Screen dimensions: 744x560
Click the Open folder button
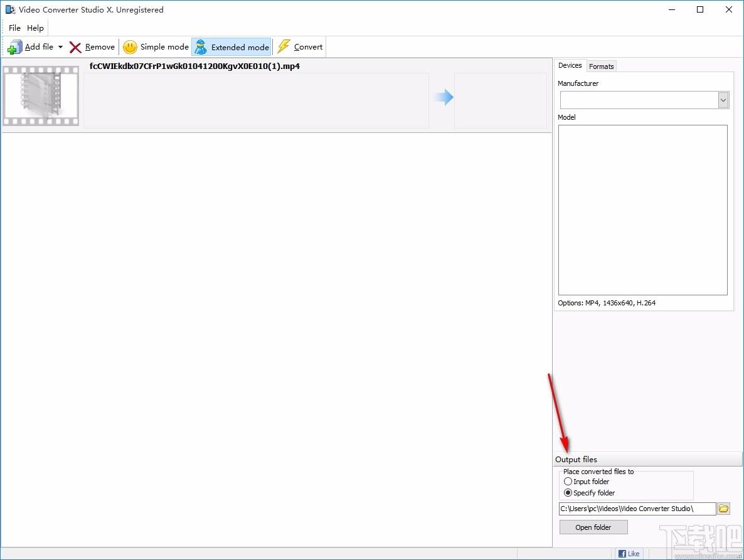[x=593, y=527]
